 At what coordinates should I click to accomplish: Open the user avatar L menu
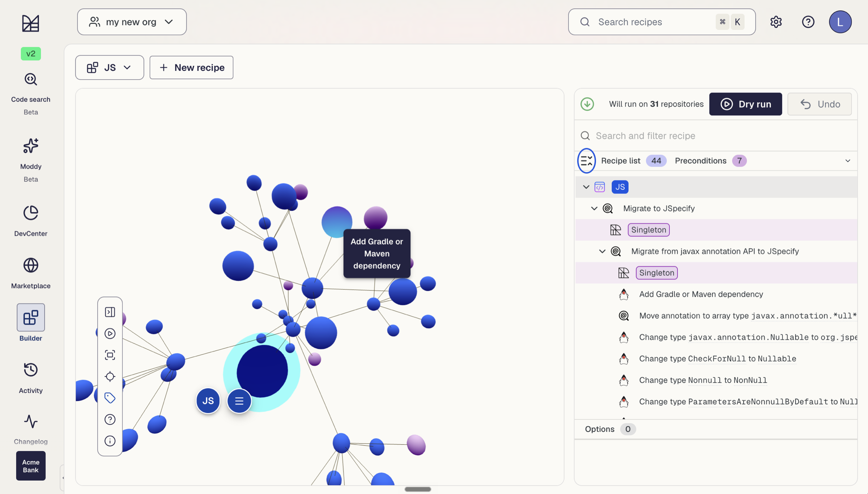coord(840,22)
